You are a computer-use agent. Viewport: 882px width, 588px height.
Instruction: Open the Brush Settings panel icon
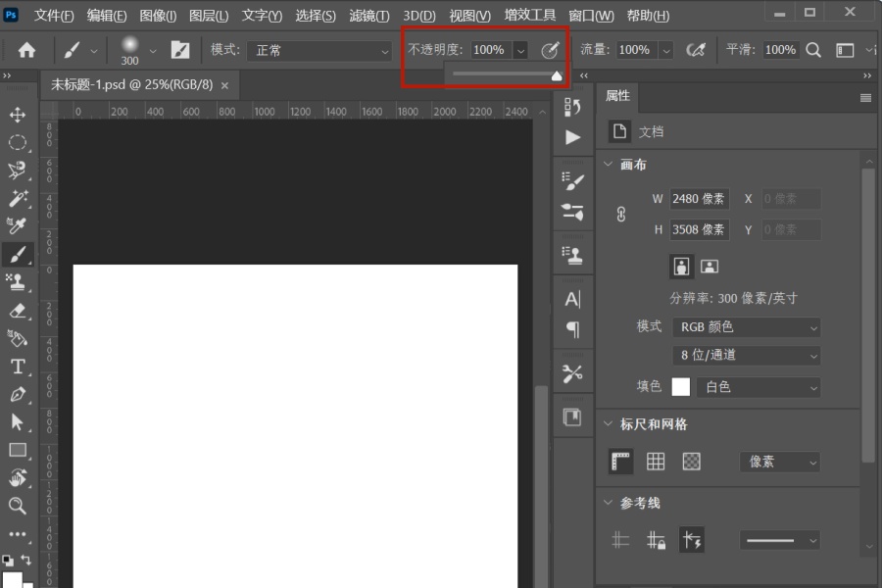[x=572, y=180]
